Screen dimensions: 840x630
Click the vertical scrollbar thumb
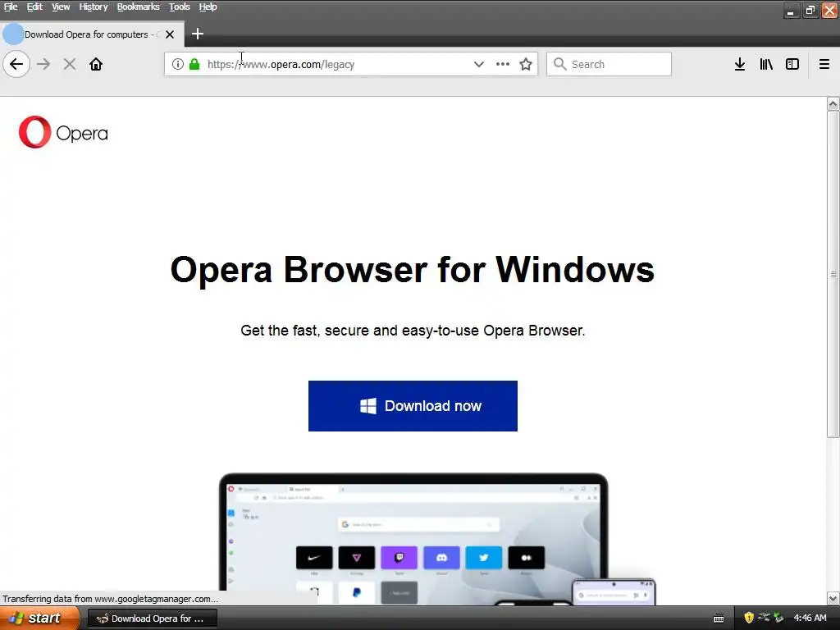[833, 274]
